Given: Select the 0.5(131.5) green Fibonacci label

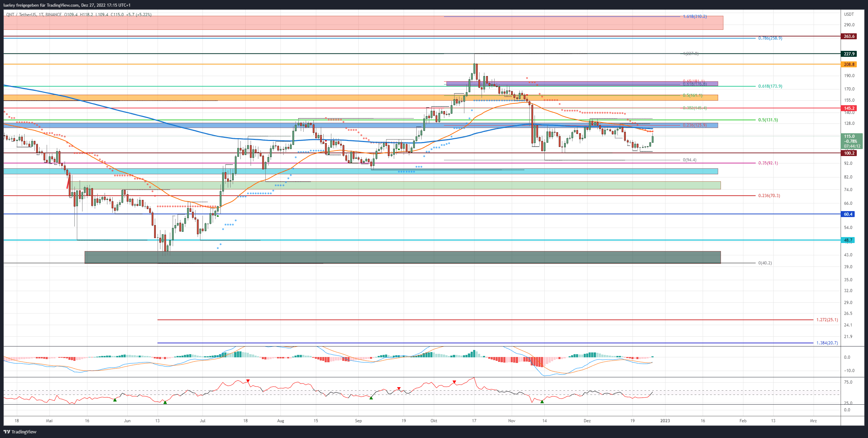Looking at the screenshot, I should point(768,120).
